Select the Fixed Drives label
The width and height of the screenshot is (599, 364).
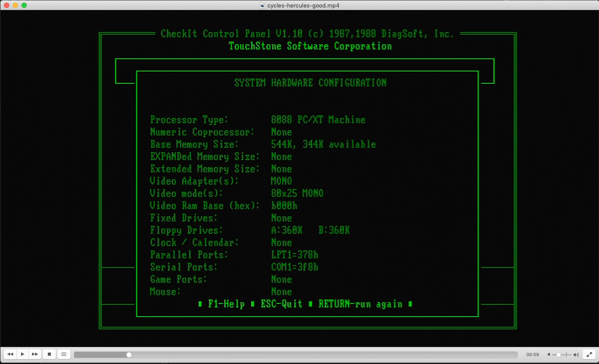(184, 218)
